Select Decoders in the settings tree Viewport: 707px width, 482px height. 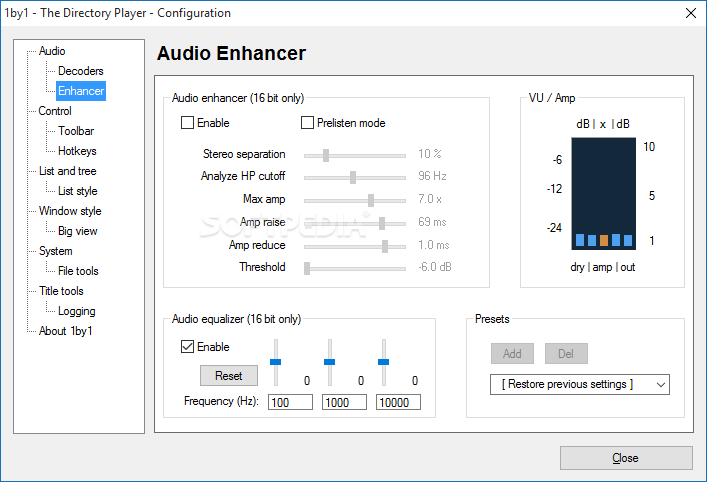pos(80,71)
